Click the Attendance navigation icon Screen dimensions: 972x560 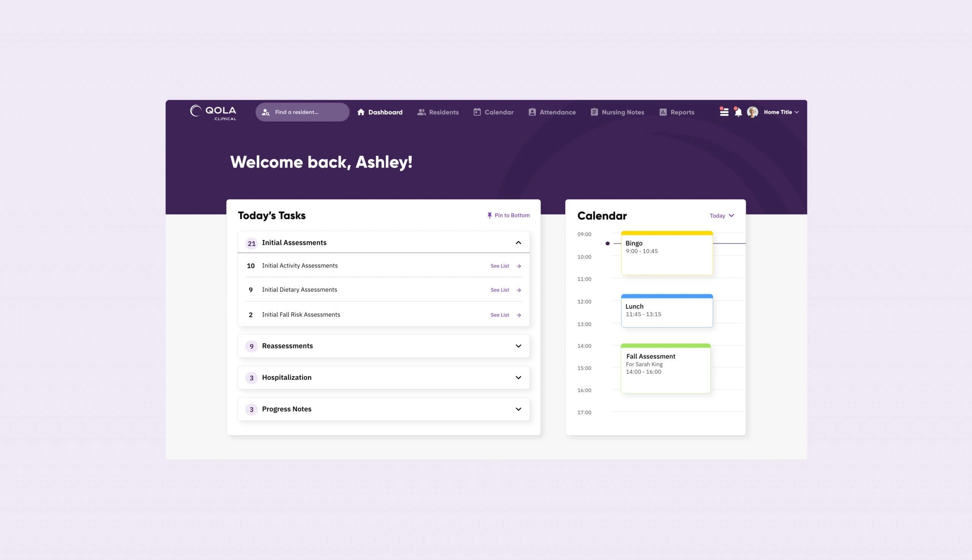tap(532, 112)
